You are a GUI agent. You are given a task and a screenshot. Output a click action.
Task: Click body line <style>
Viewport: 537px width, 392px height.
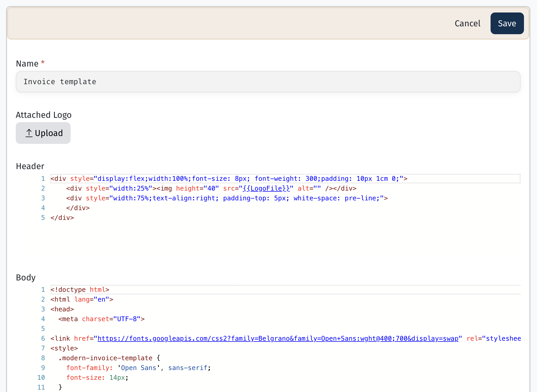[64, 348]
